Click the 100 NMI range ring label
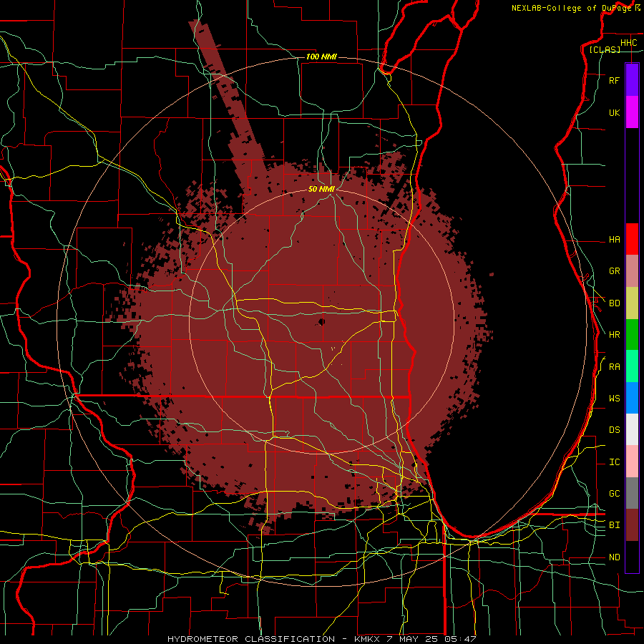644x644 pixels. pyautogui.click(x=321, y=57)
